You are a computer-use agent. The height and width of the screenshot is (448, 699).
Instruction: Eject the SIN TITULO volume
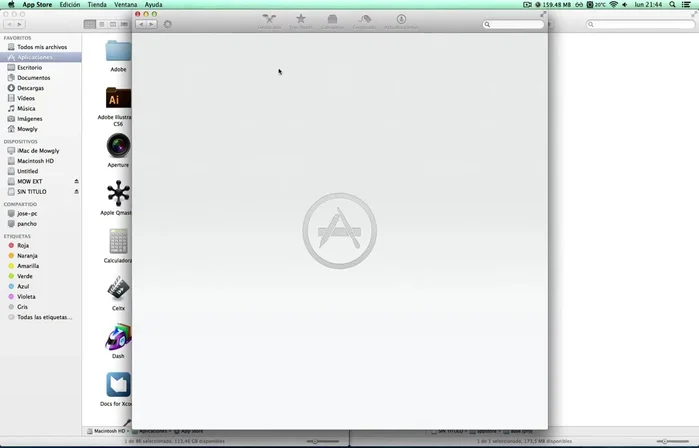pyautogui.click(x=76, y=191)
